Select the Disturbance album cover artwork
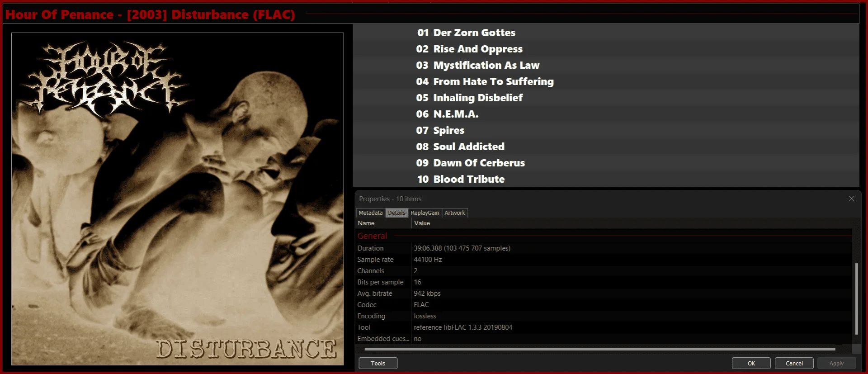The width and height of the screenshot is (868, 374). point(178,199)
